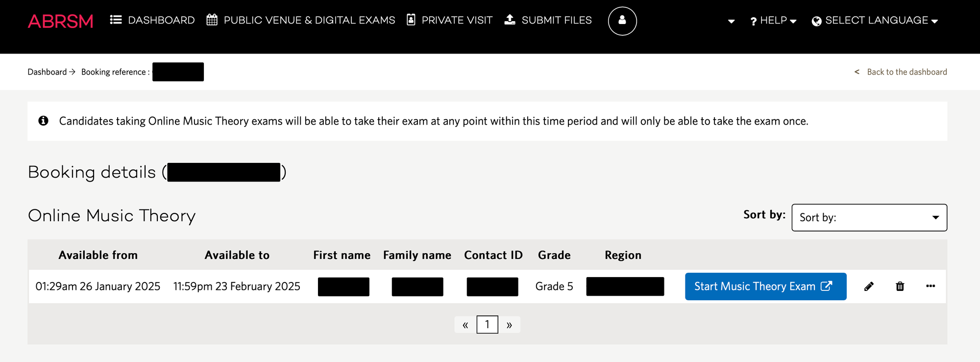
Task: Click the Dashboard breadcrumb link
Action: pyautogui.click(x=47, y=72)
